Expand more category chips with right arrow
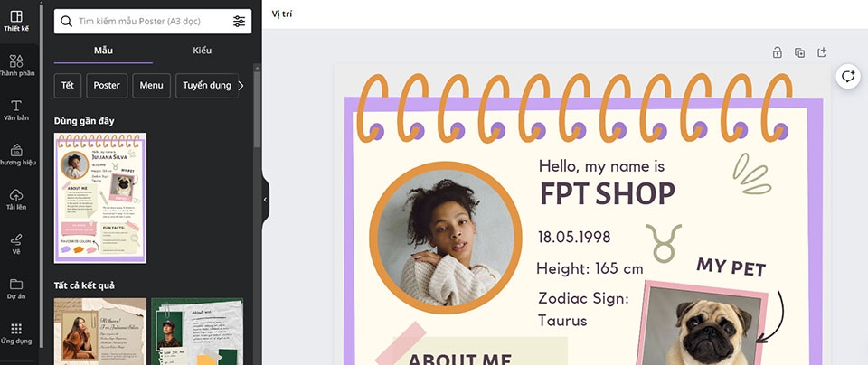The height and width of the screenshot is (365, 868). [x=241, y=86]
